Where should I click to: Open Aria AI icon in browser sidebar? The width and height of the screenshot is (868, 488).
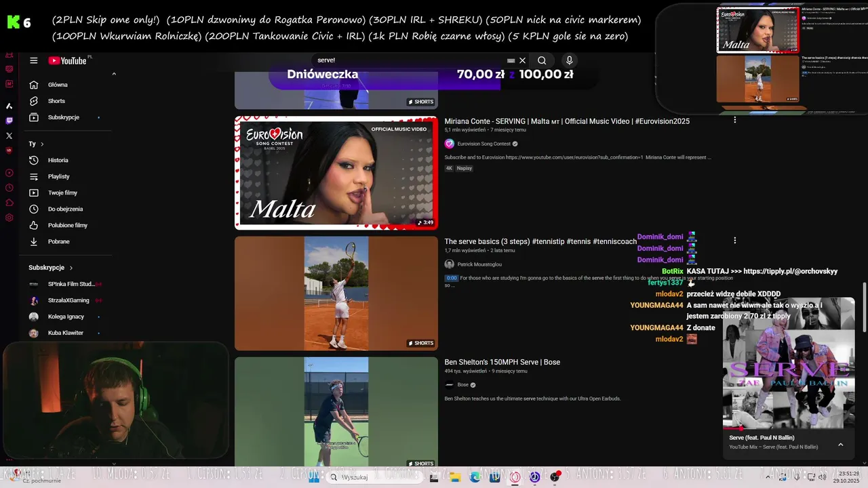(x=9, y=106)
